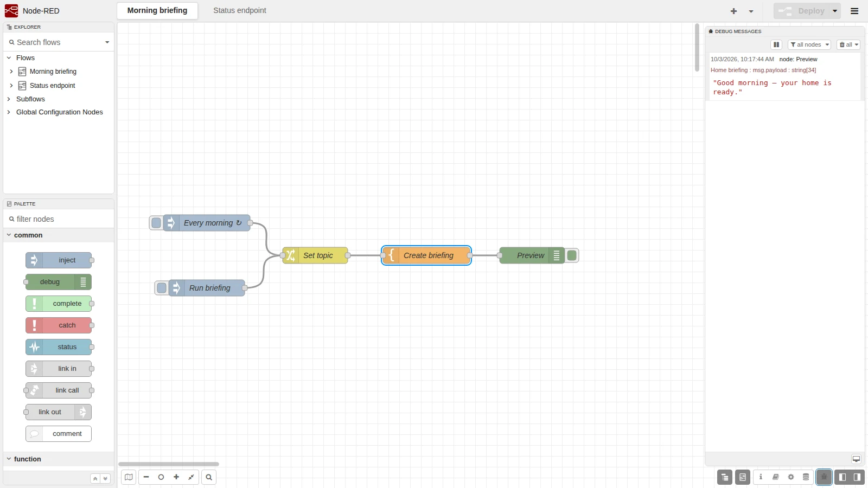Open the information sidebar tab
Viewport: 868px width, 488px height.
click(761, 477)
